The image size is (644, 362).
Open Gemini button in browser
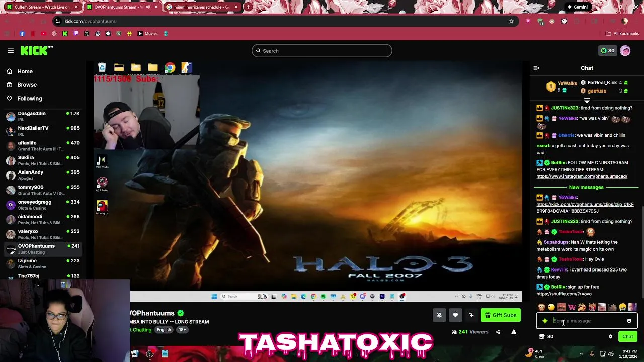pos(577,7)
